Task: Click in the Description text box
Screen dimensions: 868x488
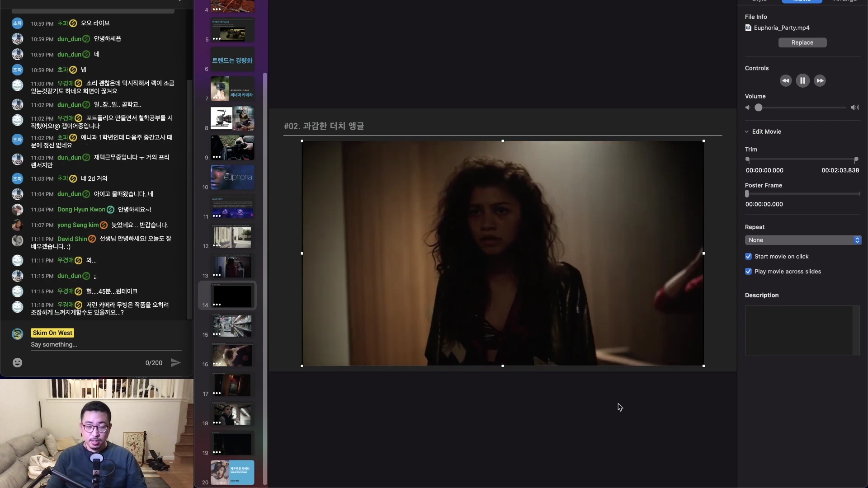Action: click(802, 330)
